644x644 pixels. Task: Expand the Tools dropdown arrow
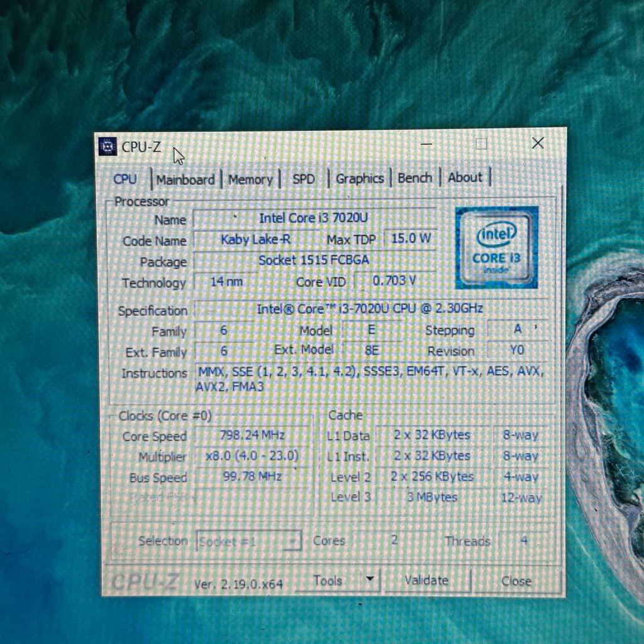370,579
